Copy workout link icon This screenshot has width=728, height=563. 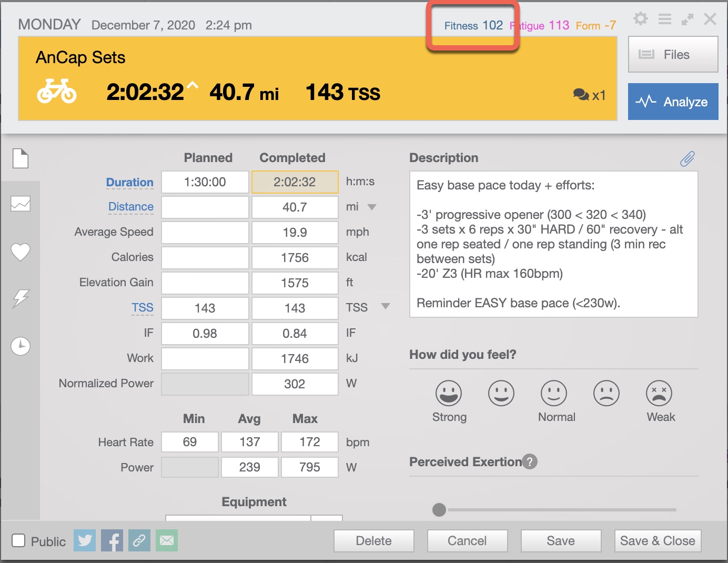[x=139, y=540]
